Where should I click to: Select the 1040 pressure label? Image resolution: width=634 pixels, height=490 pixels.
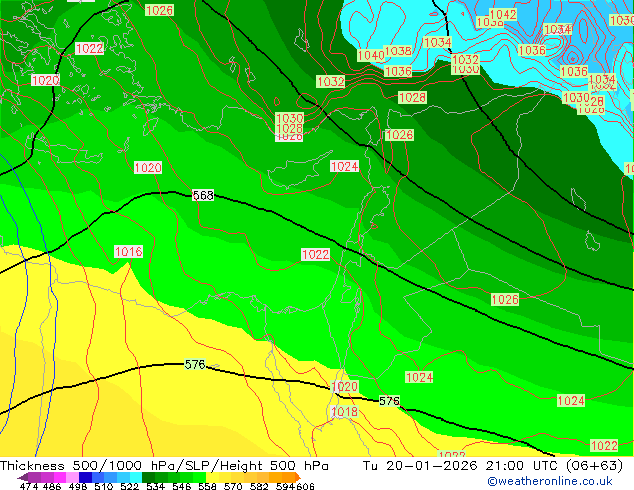coord(371,55)
